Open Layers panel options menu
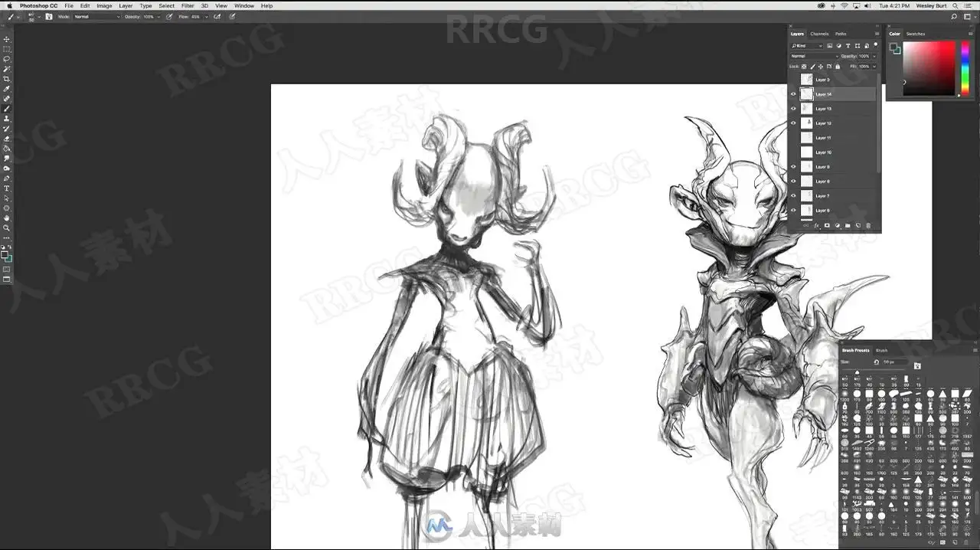Screen dimensions: 980x550 click(877, 34)
